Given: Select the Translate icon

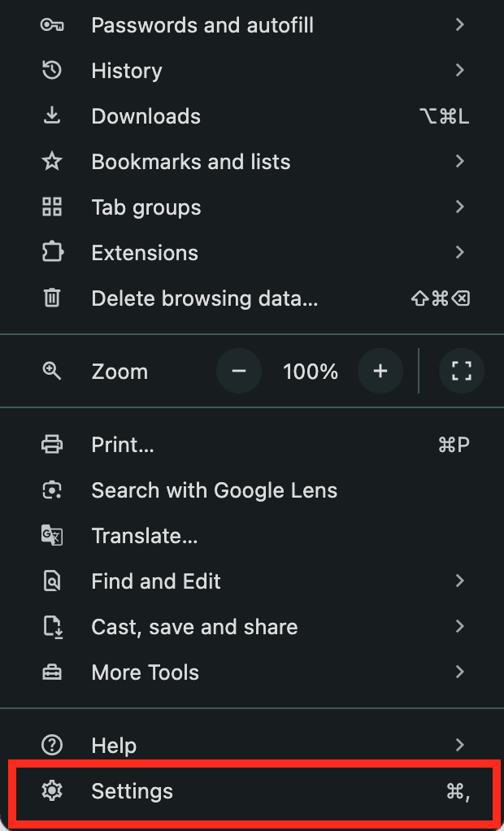Looking at the screenshot, I should tap(52, 536).
